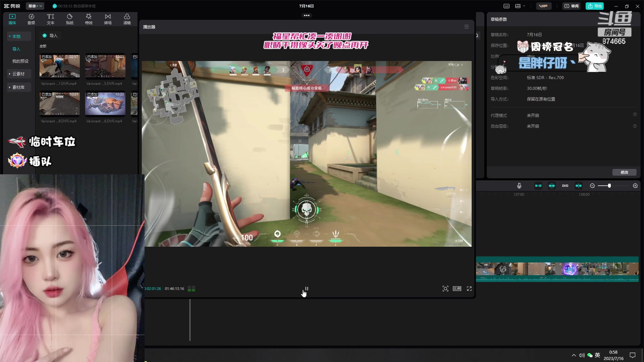Open the 转场 transitions tab

click(108, 19)
